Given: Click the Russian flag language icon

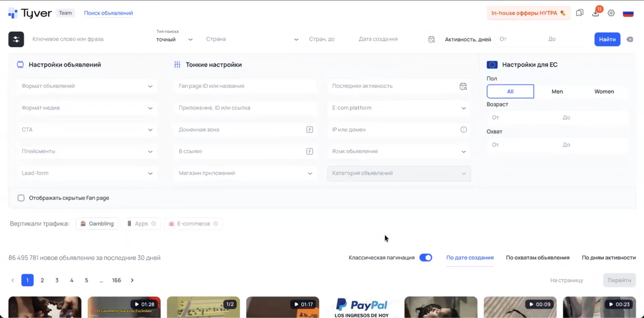Looking at the screenshot, I should pyautogui.click(x=628, y=13).
